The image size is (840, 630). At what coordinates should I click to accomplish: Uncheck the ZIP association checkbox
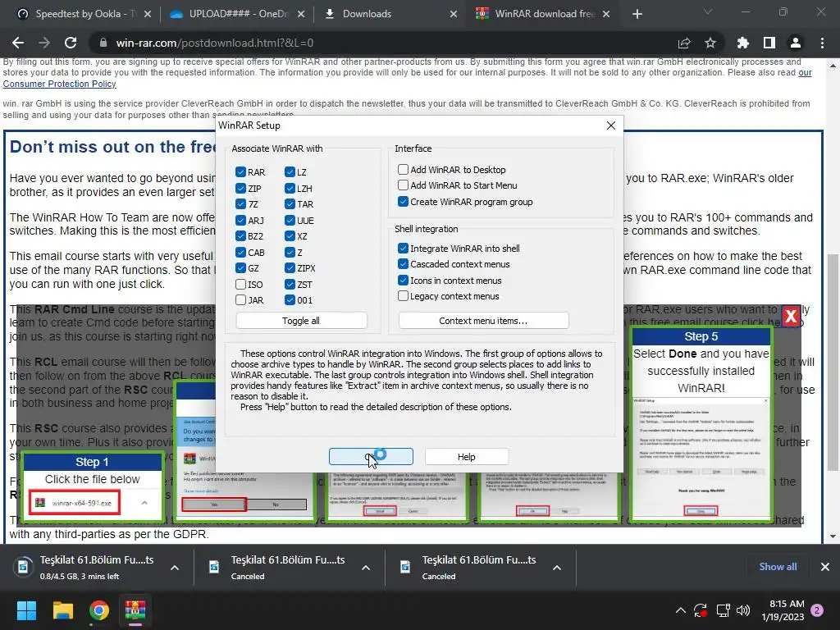click(x=240, y=189)
